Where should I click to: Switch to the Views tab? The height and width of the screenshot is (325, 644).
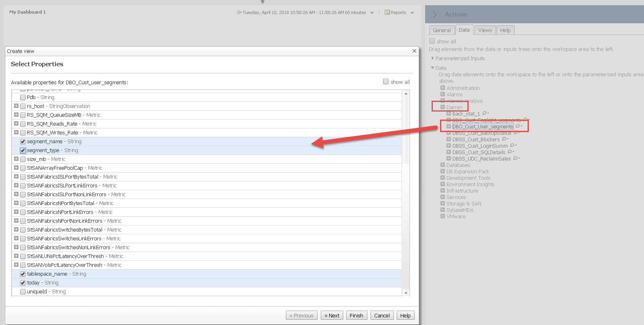[x=485, y=30]
